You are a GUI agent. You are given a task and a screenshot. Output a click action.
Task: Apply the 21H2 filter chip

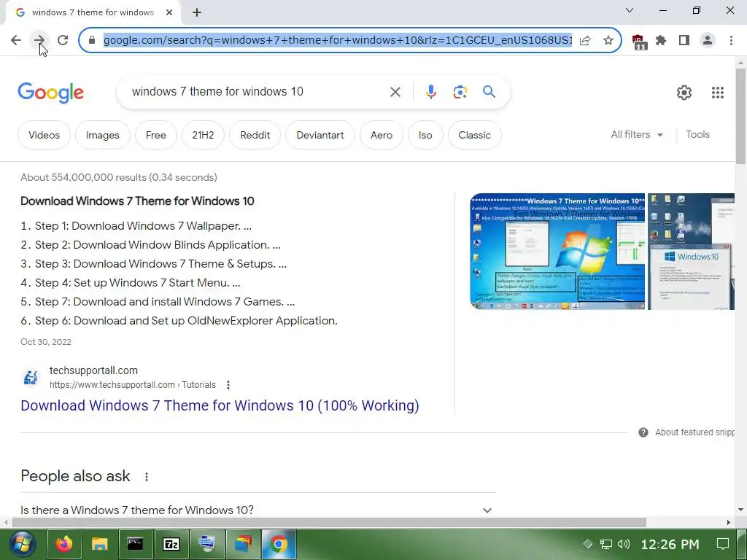(x=203, y=135)
